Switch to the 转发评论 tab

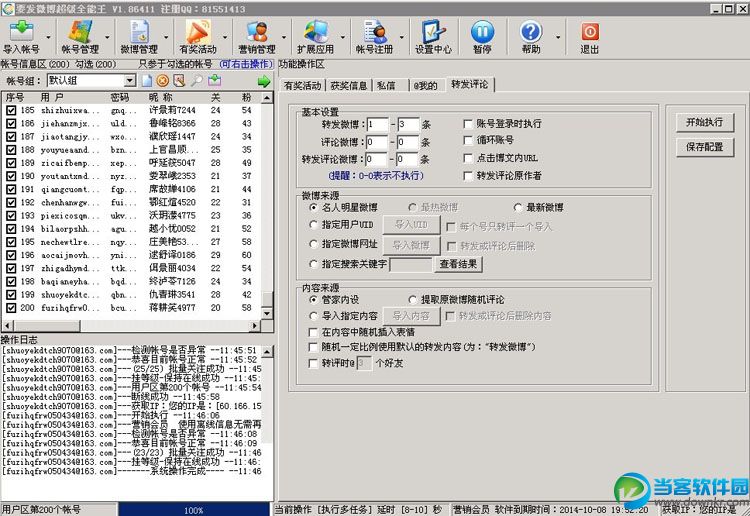click(x=469, y=85)
